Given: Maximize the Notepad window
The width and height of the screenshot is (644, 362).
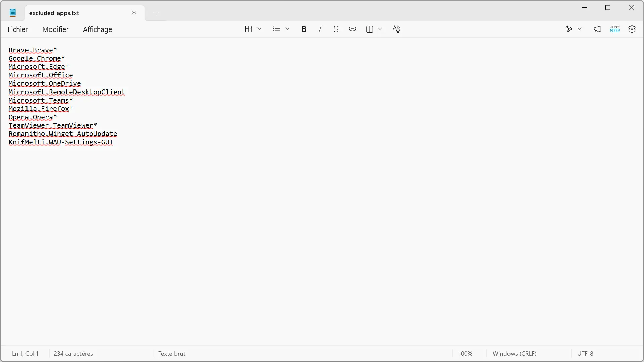Looking at the screenshot, I should [608, 8].
